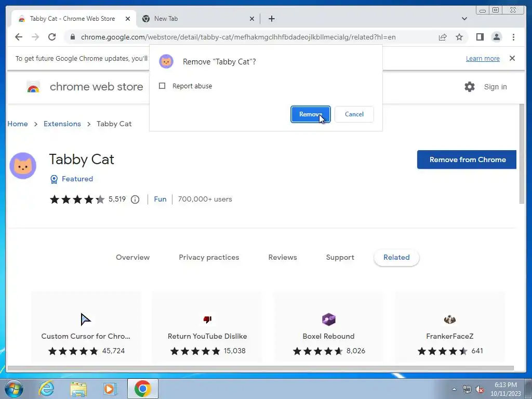This screenshot has width=532, height=399.
Task: Click Remove from Chrome button
Action: 467,159
